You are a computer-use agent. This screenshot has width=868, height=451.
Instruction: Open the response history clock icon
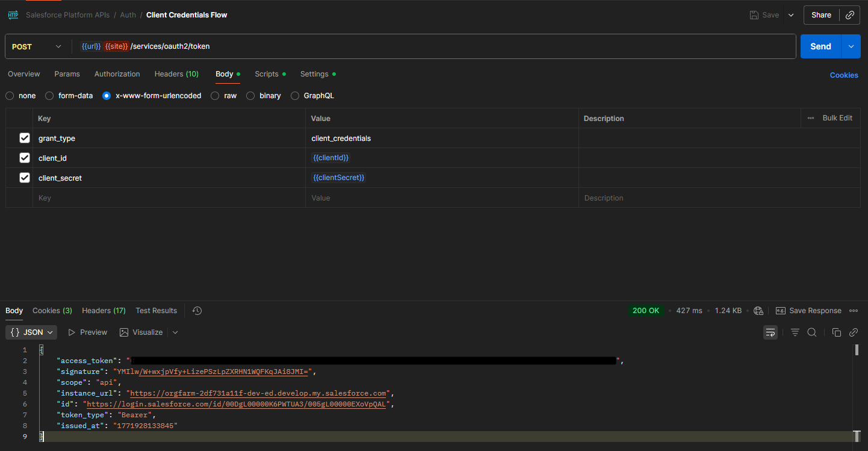pyautogui.click(x=197, y=311)
